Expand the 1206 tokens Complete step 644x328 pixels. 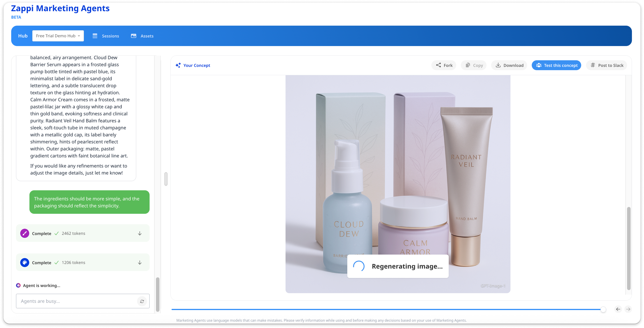point(140,263)
